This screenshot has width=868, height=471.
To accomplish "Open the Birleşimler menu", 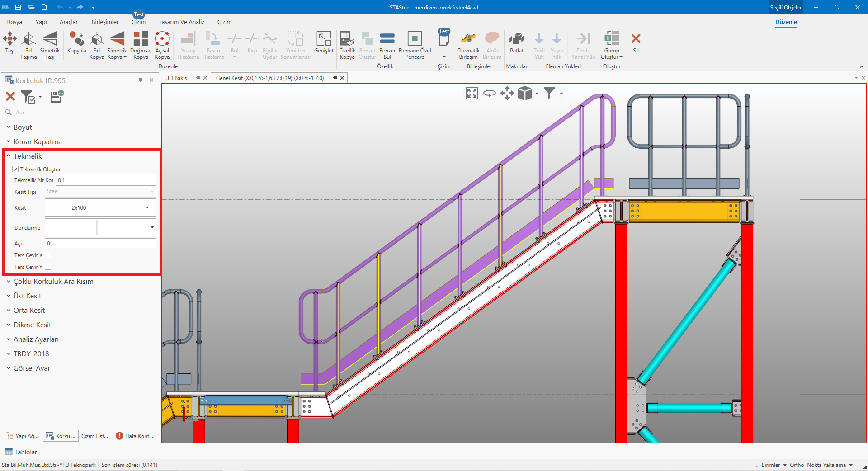I will [x=105, y=22].
